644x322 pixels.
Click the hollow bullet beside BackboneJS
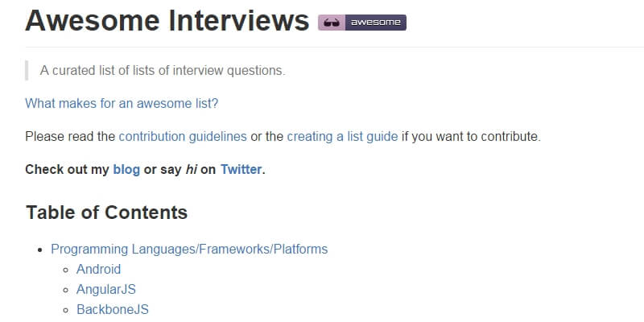pyautogui.click(x=66, y=310)
